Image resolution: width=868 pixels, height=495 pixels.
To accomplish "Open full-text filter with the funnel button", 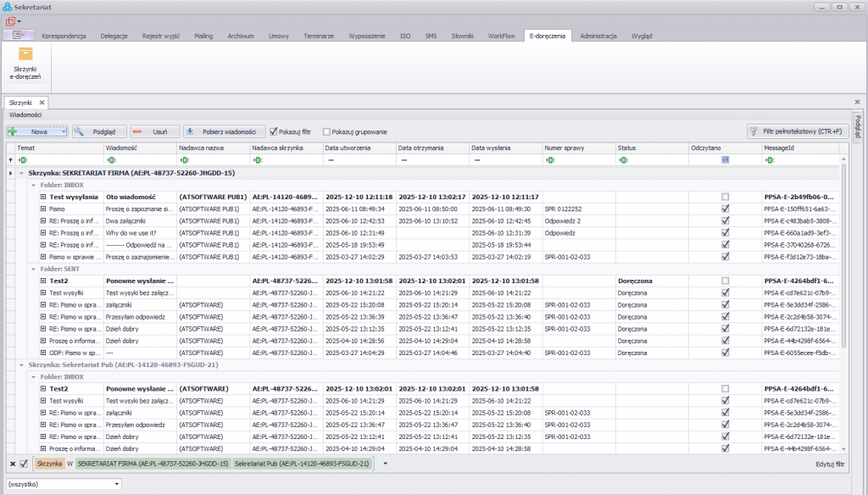I will (796, 131).
